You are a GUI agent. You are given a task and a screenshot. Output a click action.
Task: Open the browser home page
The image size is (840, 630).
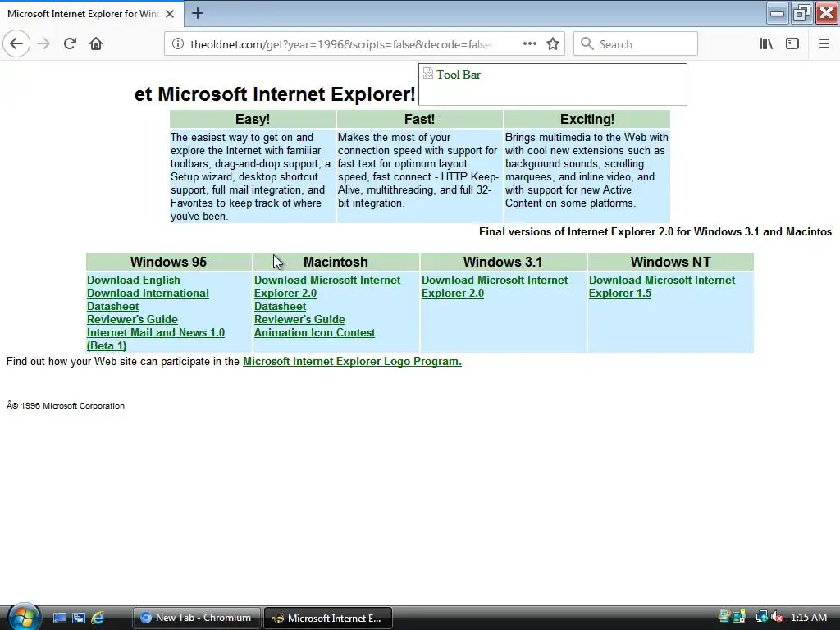[x=96, y=43]
